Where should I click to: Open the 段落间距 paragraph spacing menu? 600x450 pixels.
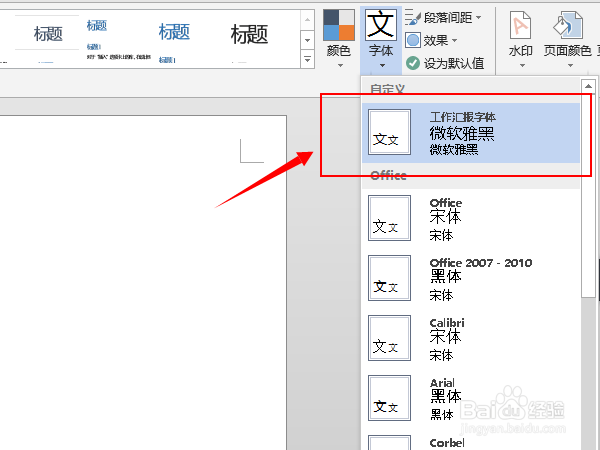[443, 18]
